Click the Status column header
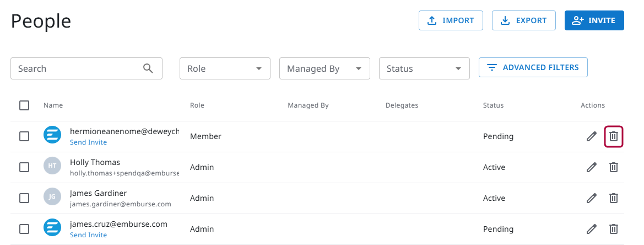This screenshot has width=644, height=245. click(493, 105)
